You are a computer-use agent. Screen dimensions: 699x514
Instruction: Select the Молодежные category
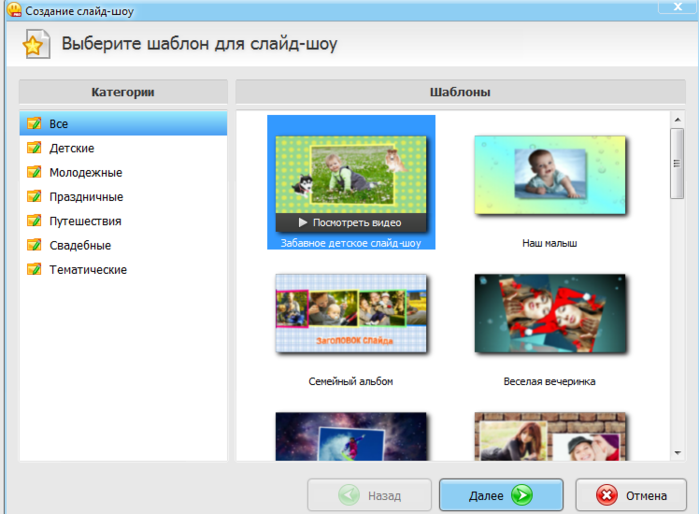pyautogui.click(x=123, y=173)
